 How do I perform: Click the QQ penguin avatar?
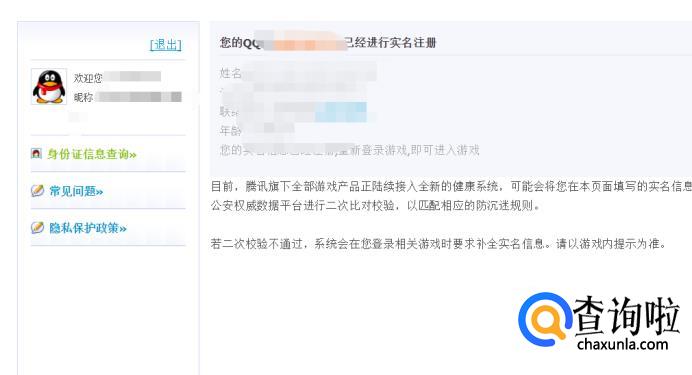tap(49, 86)
